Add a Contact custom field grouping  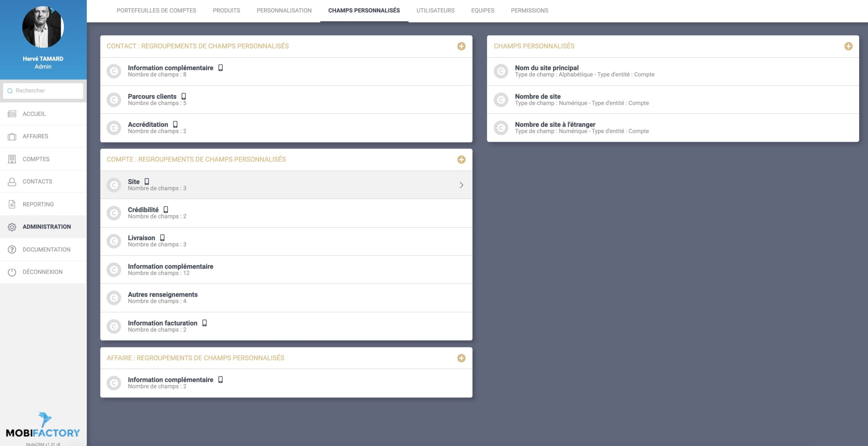(x=461, y=46)
